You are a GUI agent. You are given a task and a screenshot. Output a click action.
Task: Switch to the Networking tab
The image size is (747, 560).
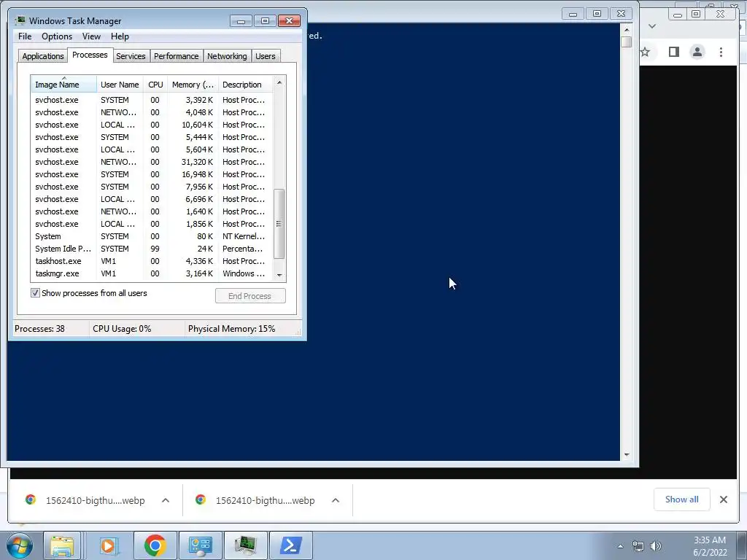click(x=227, y=56)
